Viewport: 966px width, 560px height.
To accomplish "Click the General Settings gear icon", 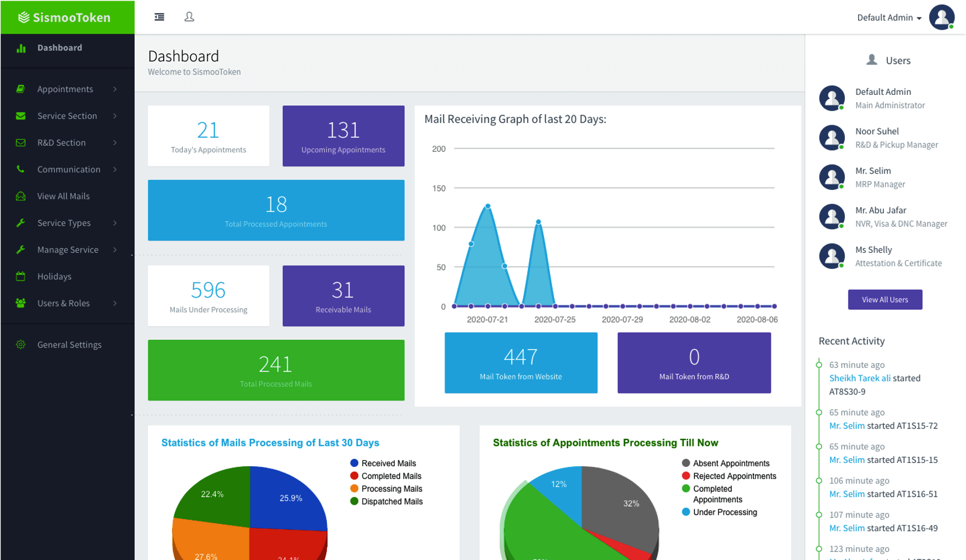I will click(21, 345).
